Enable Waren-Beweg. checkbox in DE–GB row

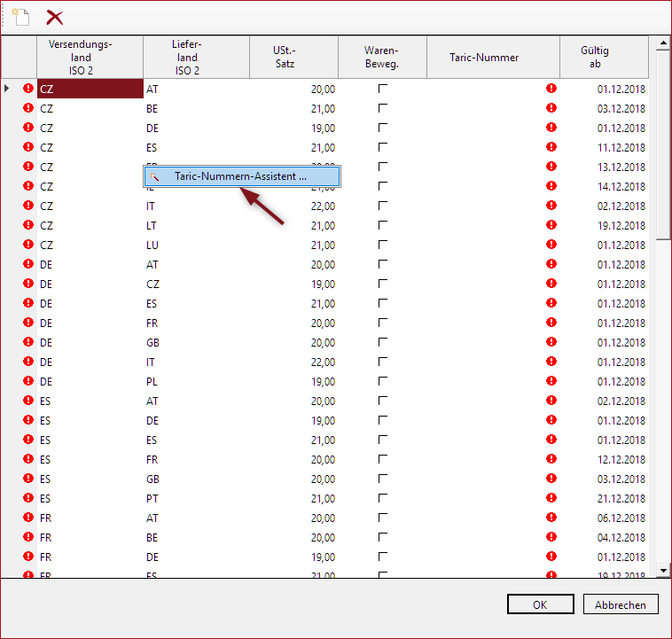pos(383,342)
